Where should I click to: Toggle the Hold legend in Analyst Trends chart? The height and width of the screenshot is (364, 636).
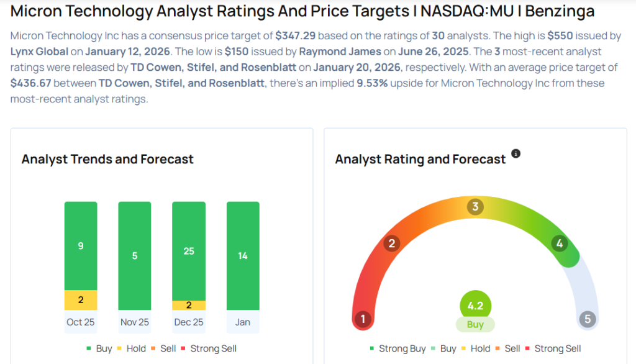tap(135, 348)
